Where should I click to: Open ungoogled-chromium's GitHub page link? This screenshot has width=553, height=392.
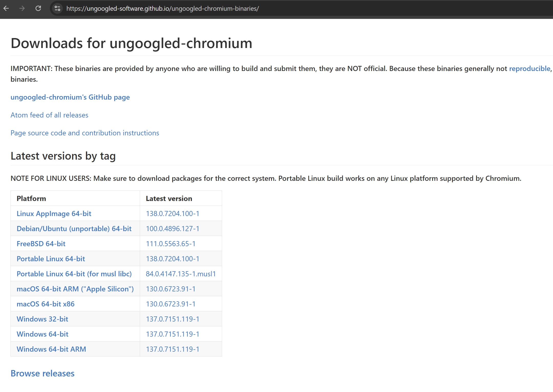pos(70,97)
